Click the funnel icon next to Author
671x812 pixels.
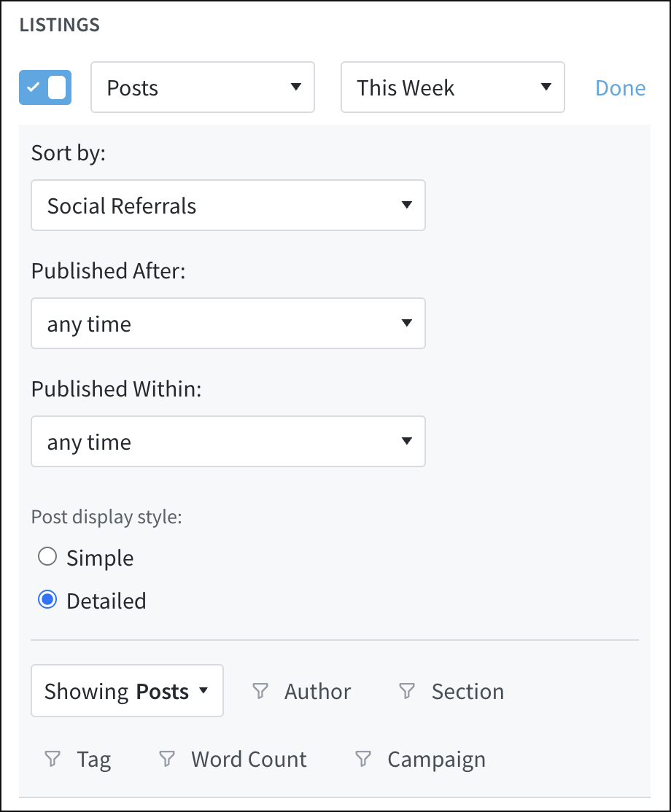coord(260,691)
